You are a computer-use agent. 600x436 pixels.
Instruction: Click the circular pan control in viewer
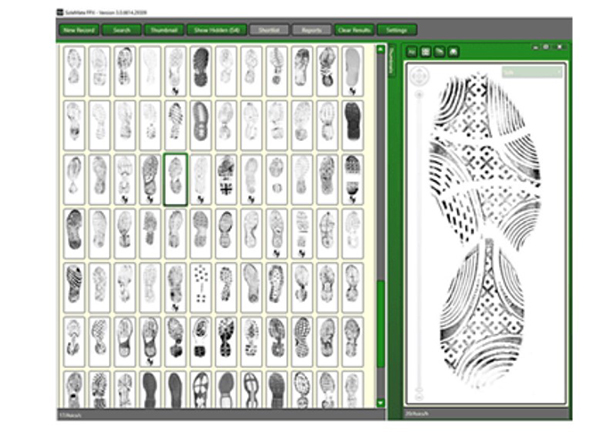[x=418, y=73]
